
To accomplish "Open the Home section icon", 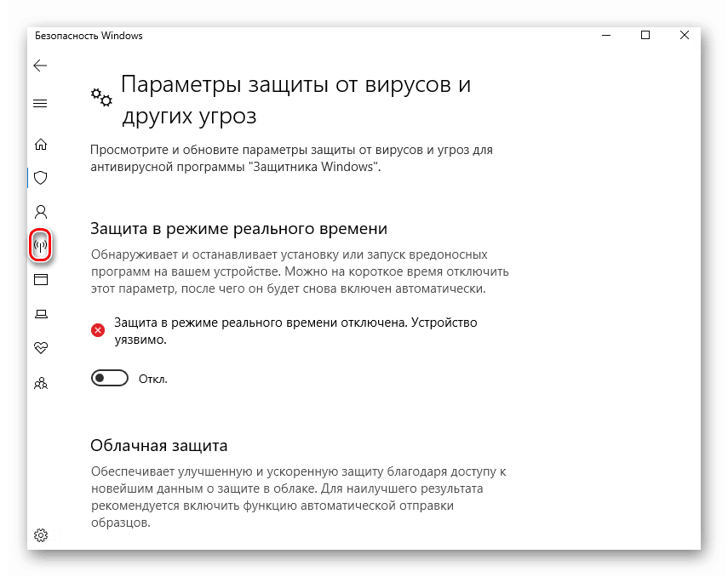I will tap(41, 145).
